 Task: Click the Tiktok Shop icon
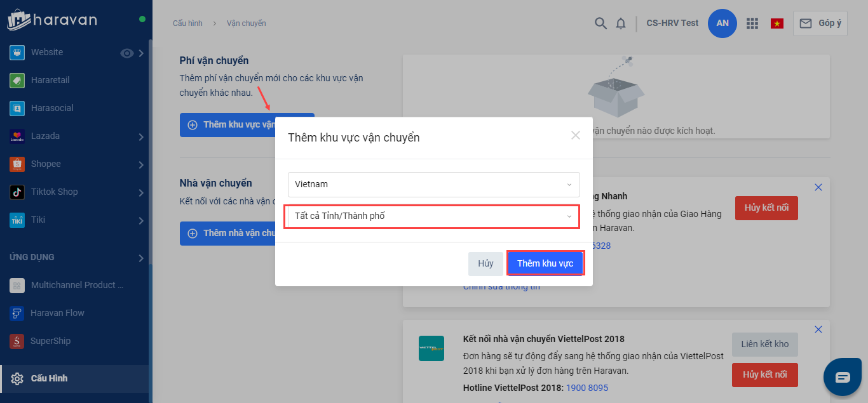coord(17,192)
